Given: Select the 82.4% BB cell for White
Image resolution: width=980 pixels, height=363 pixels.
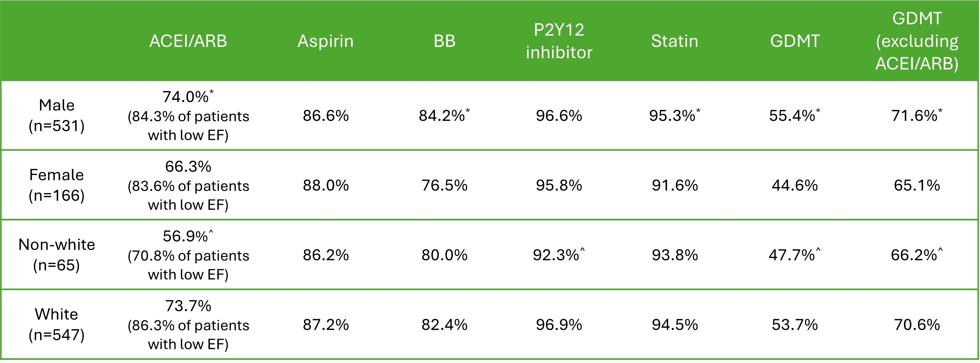Looking at the screenshot, I should tap(444, 325).
